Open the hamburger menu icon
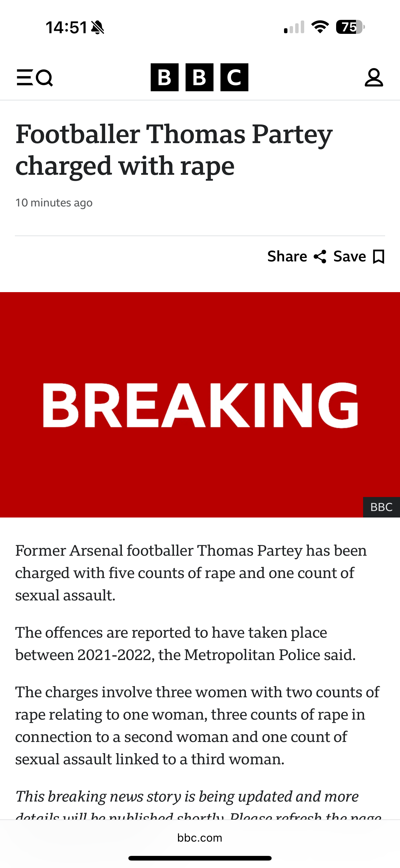This screenshot has width=400, height=868. point(24,78)
